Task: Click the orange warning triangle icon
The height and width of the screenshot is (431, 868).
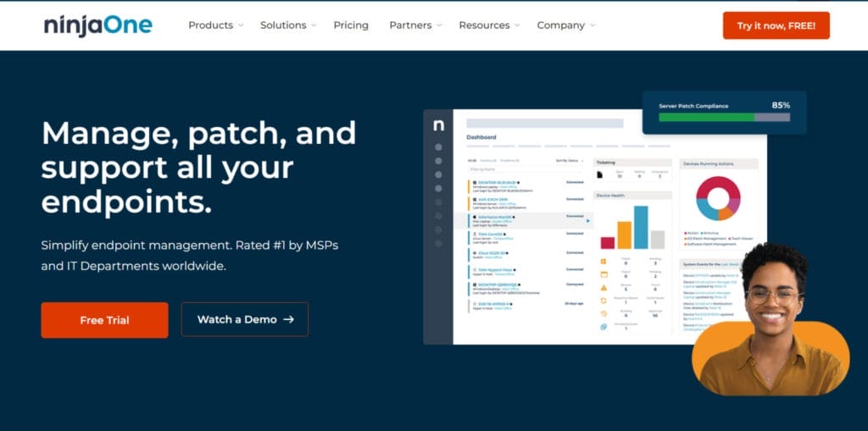Action: tap(604, 288)
